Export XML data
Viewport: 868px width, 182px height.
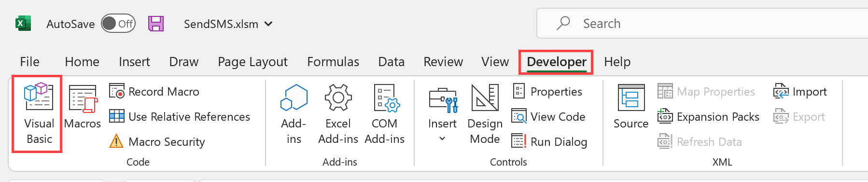pyautogui.click(x=799, y=116)
